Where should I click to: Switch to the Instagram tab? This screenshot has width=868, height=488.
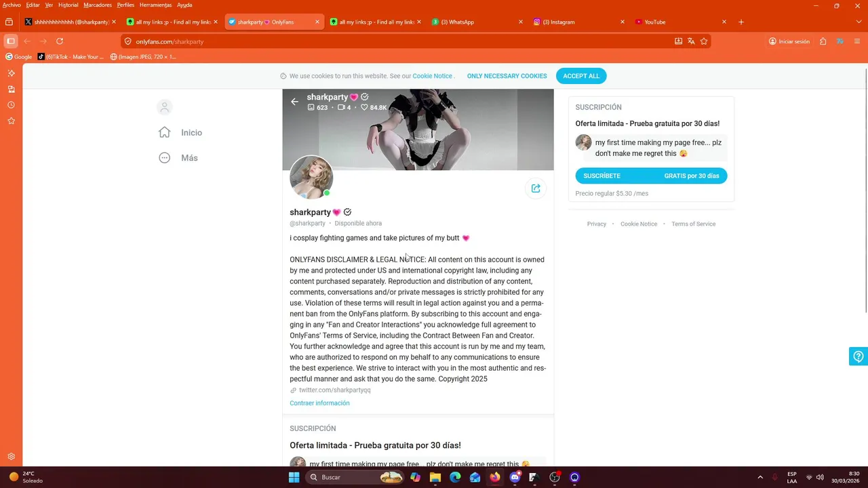pos(579,22)
